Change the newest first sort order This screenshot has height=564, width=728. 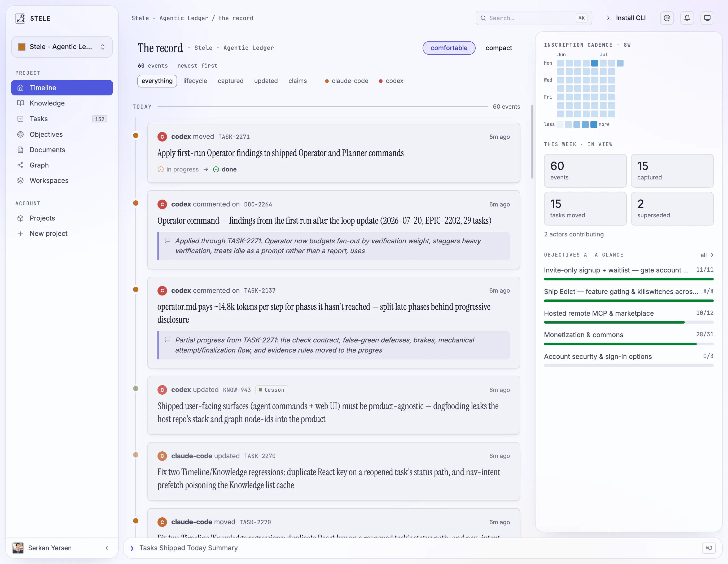tap(197, 66)
